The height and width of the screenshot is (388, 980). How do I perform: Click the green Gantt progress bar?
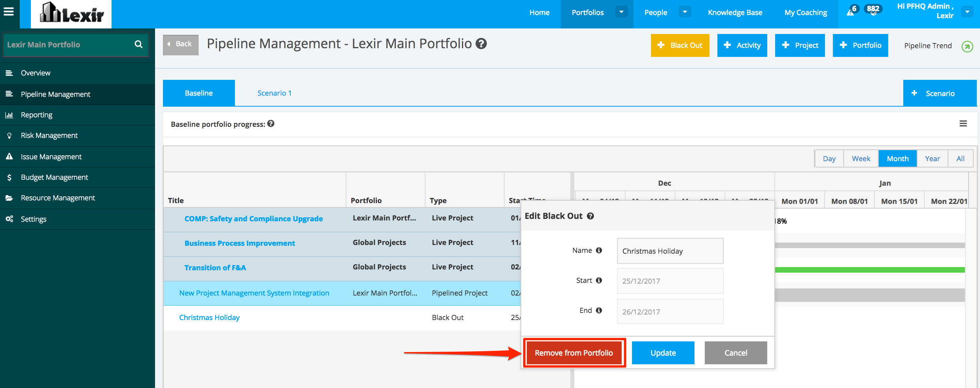870,270
